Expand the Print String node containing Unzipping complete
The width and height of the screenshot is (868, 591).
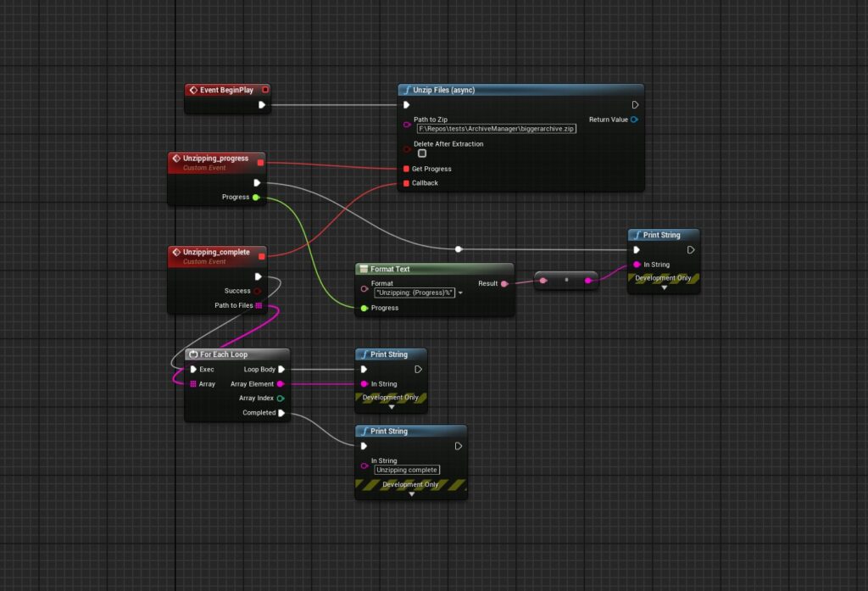click(411, 493)
